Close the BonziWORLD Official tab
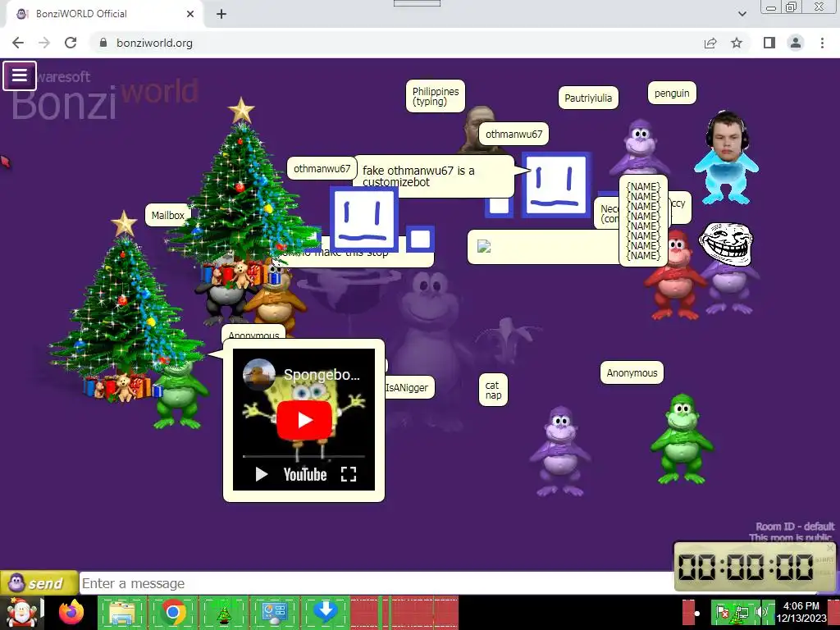 point(190,14)
